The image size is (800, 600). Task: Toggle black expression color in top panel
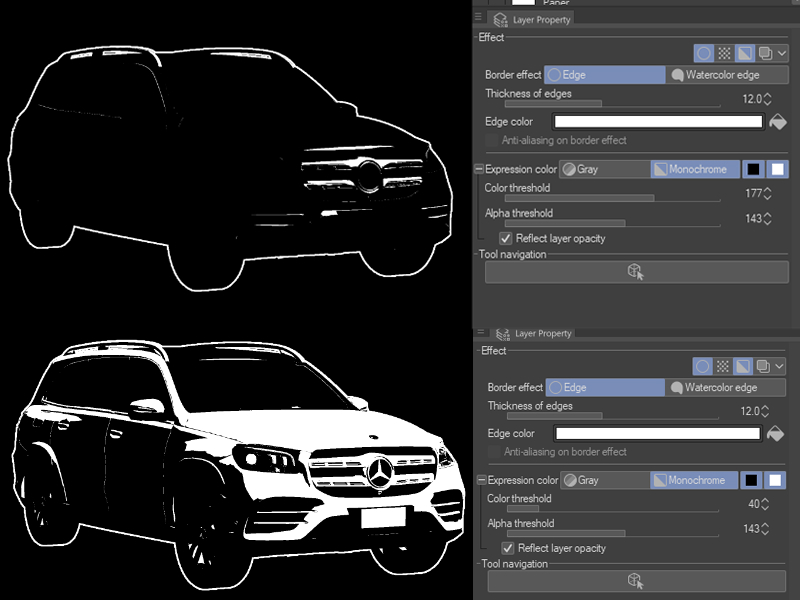pos(755,169)
